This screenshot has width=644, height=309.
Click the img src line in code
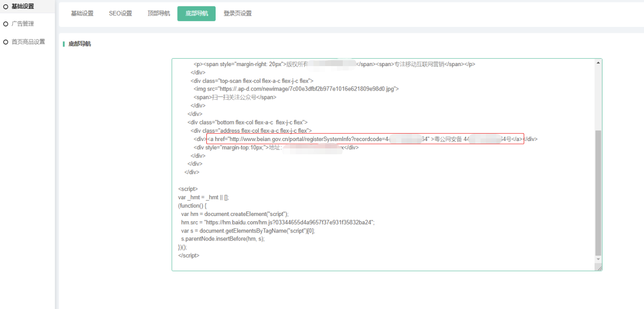(x=296, y=89)
